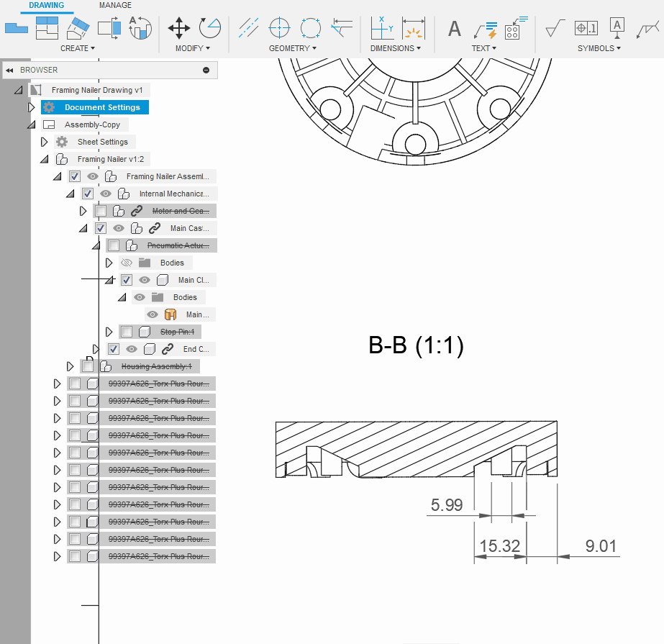Select the Centerline tool

tap(249, 28)
